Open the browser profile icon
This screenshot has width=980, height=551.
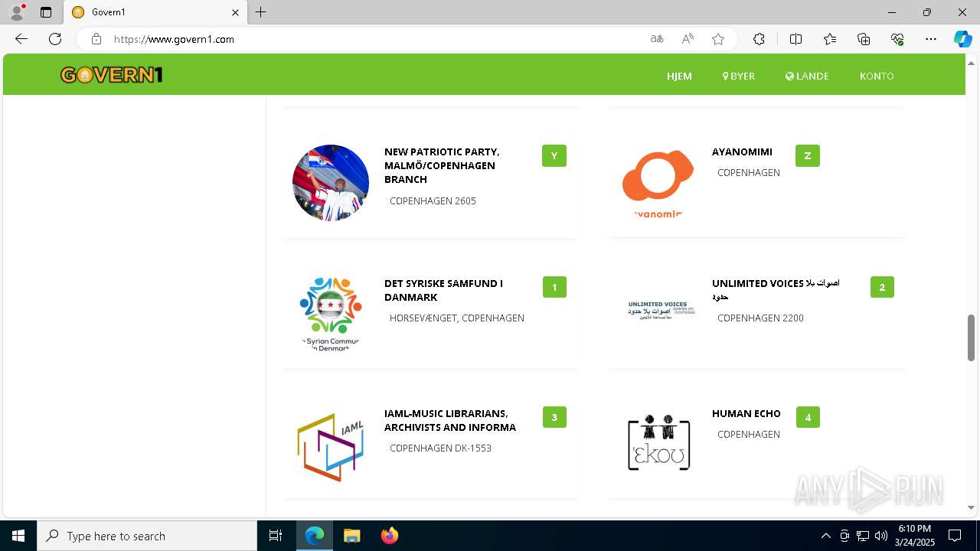pyautogui.click(x=17, y=12)
